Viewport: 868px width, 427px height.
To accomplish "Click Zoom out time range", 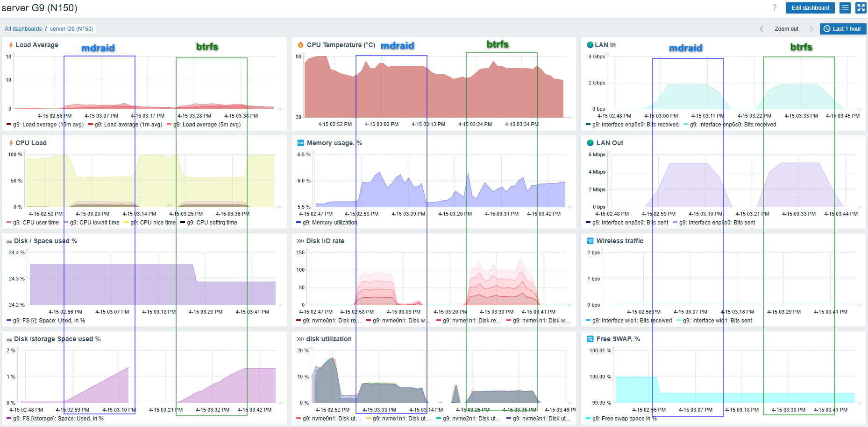I will pos(786,29).
